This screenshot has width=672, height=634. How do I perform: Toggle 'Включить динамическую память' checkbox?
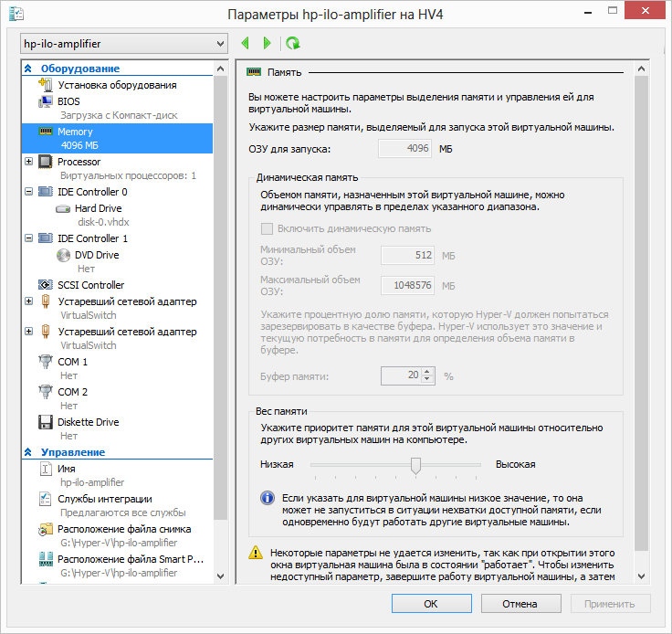pyautogui.click(x=267, y=229)
